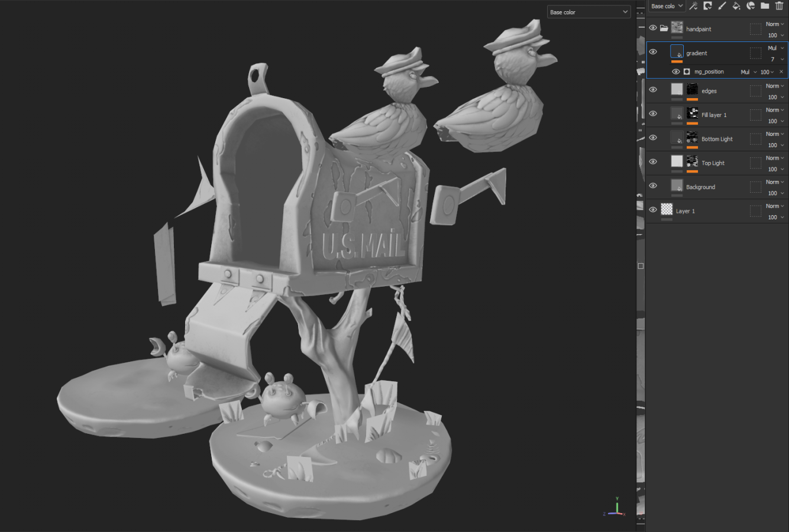Add a new paint layer with brush icon
This screenshot has width=789, height=532.
tap(722, 6)
